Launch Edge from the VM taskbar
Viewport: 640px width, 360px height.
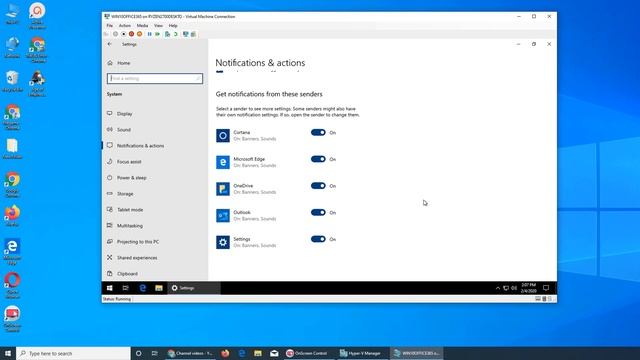[142, 288]
